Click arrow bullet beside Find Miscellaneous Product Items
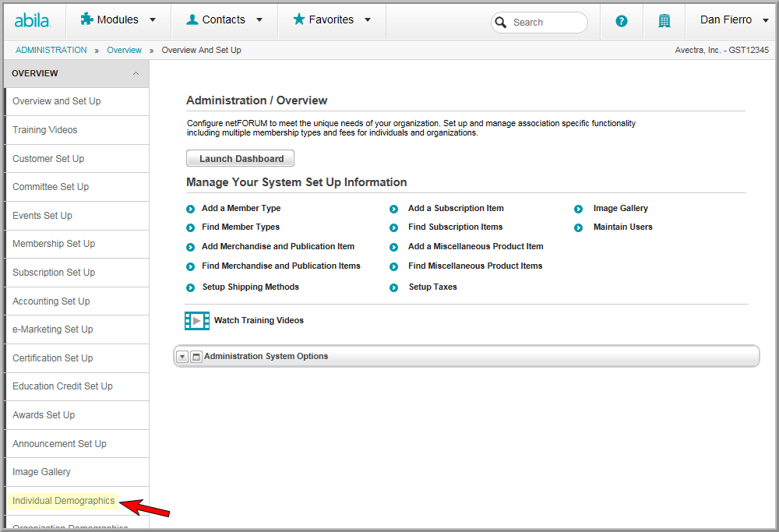 tap(393, 266)
